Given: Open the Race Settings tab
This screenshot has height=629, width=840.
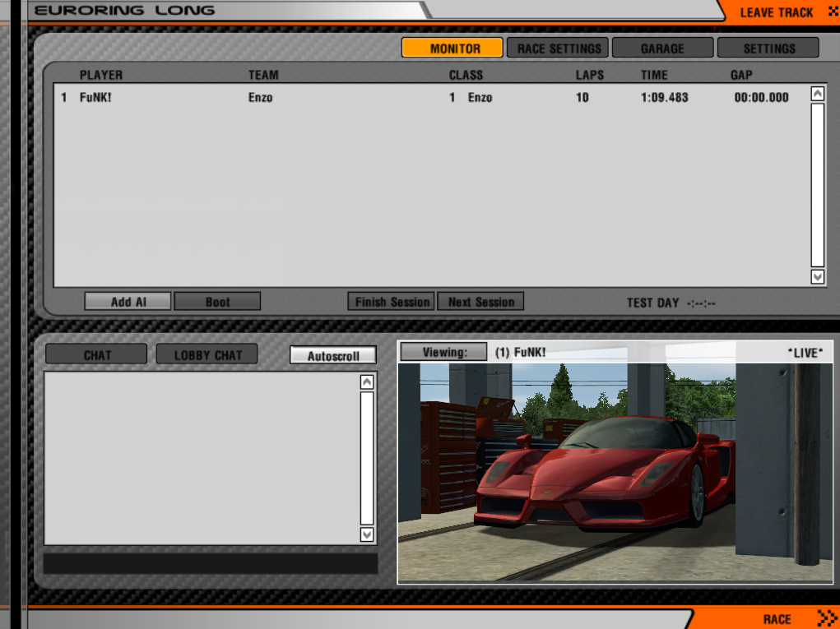Looking at the screenshot, I should click(x=558, y=49).
